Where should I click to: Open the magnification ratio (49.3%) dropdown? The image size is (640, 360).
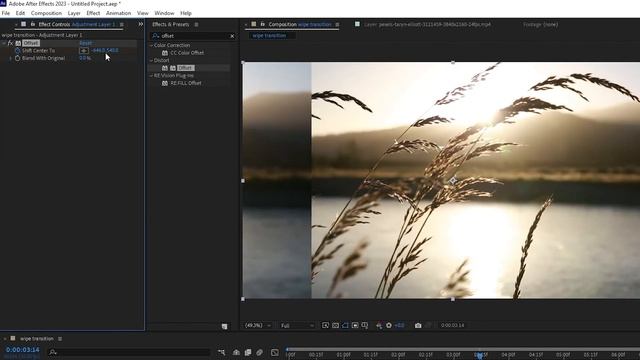pyautogui.click(x=258, y=326)
